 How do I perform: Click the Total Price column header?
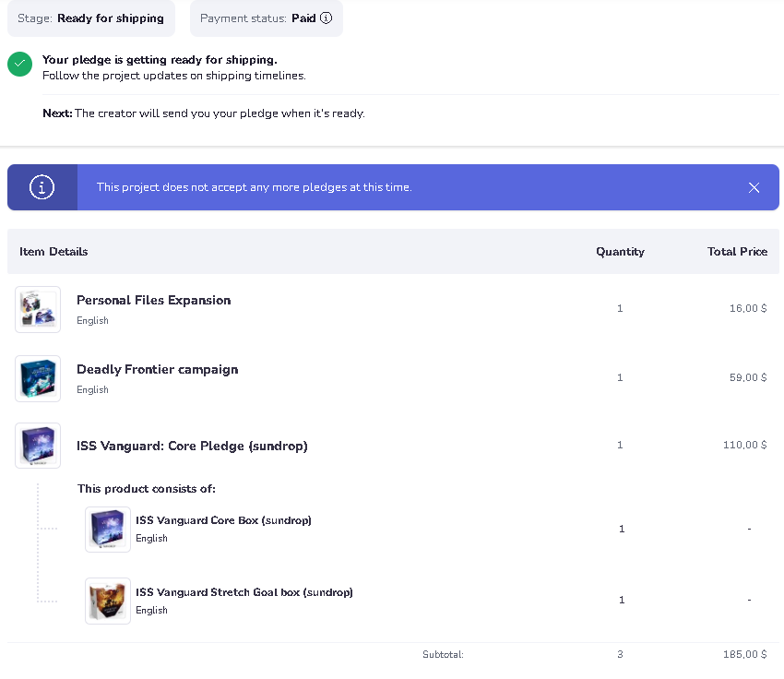737,252
